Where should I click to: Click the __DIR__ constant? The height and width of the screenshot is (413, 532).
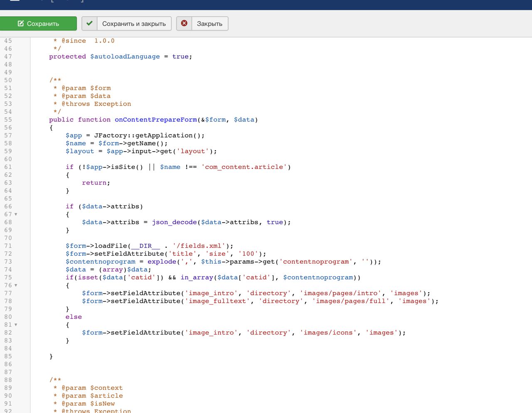click(145, 246)
